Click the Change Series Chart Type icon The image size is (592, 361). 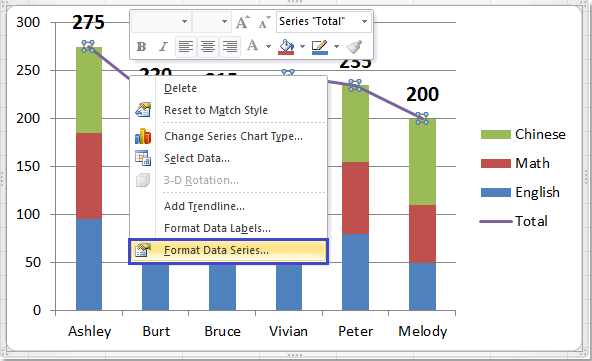pos(143,136)
